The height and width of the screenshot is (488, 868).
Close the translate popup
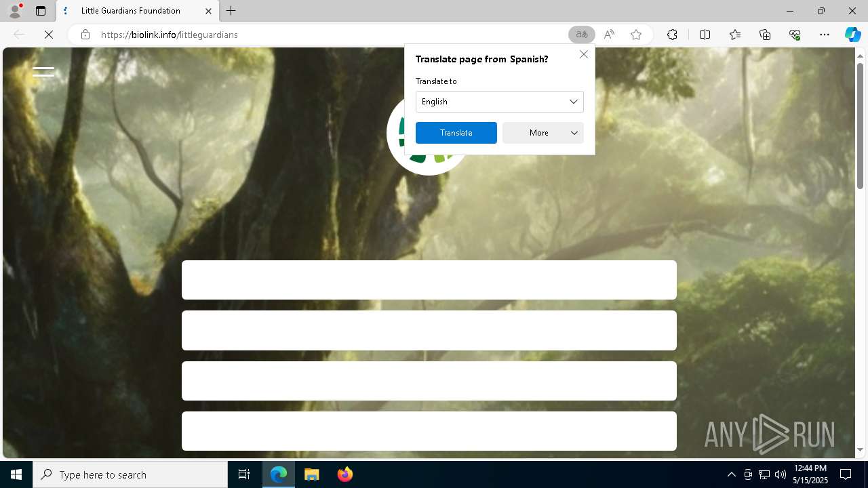(584, 54)
